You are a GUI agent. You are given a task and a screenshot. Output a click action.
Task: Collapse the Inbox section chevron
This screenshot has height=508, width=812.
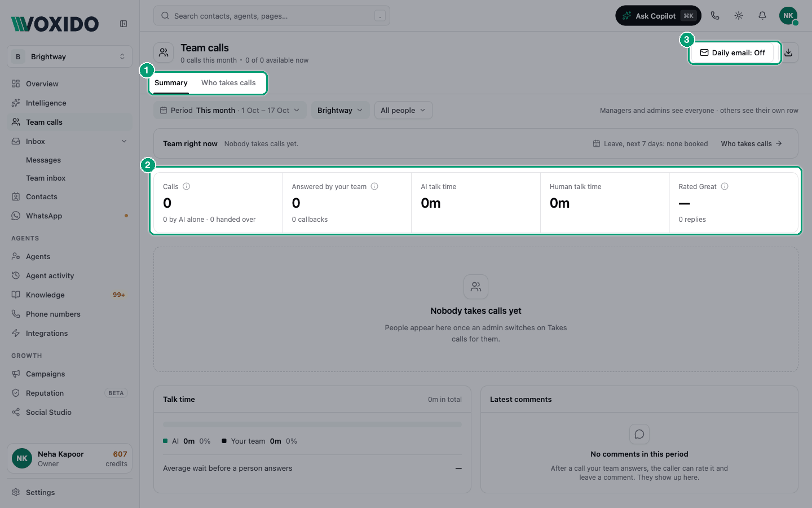click(124, 141)
